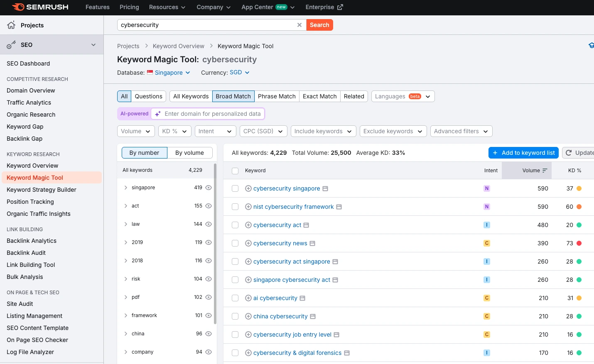
Task: Switch to Questions tab
Action: [149, 96]
